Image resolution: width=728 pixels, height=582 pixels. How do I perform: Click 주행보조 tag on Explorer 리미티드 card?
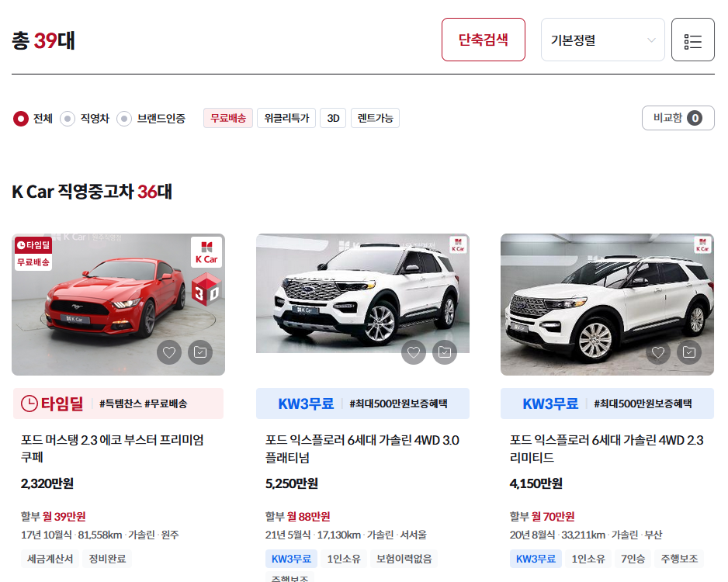679,559
